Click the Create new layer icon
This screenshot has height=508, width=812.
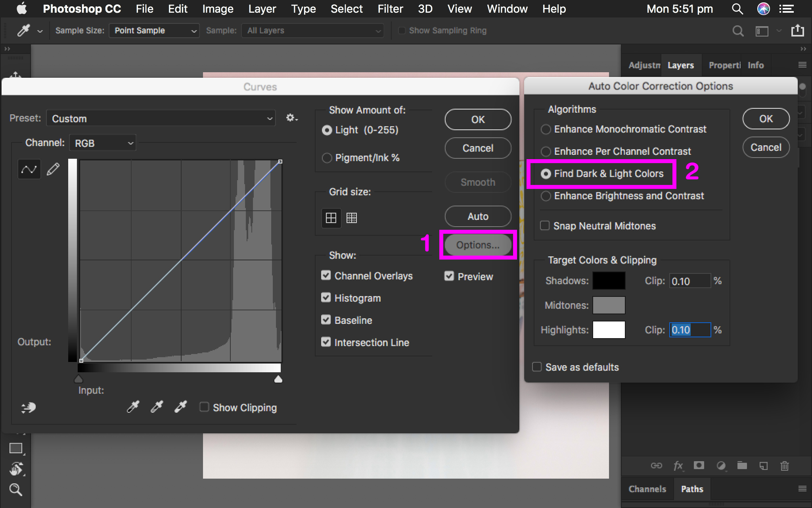click(x=764, y=466)
